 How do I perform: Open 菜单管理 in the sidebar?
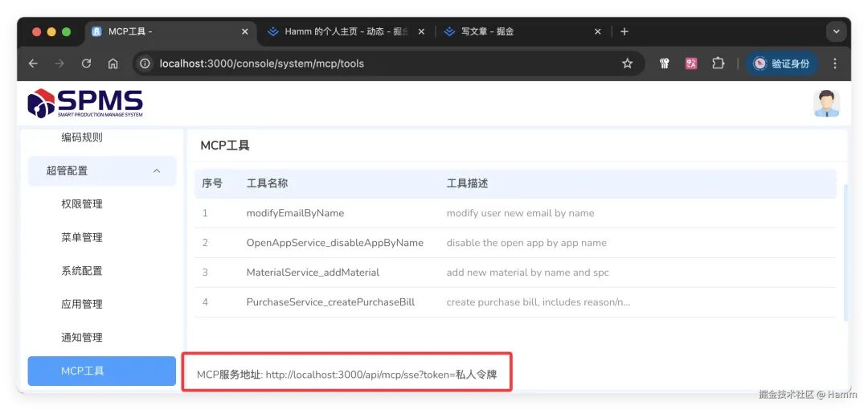[82, 237]
